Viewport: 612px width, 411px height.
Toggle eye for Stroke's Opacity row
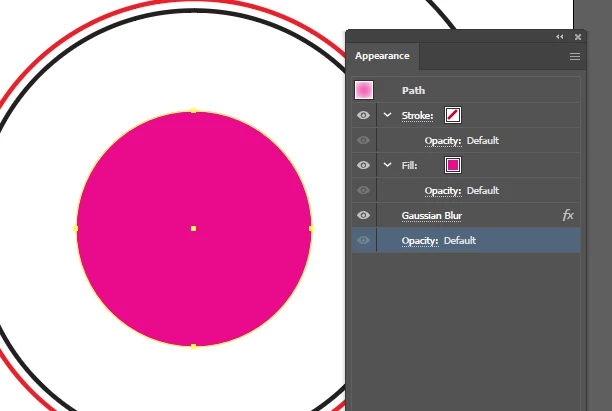(x=363, y=140)
